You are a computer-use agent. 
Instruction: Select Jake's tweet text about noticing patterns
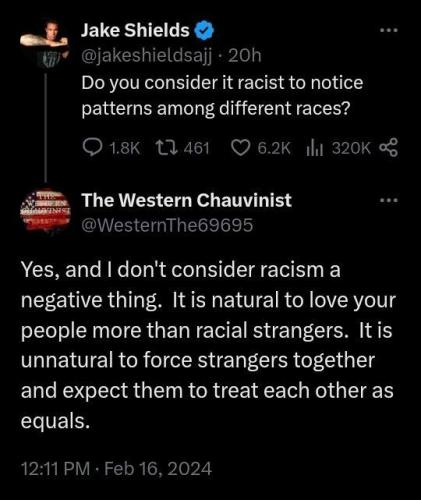pyautogui.click(x=222, y=96)
